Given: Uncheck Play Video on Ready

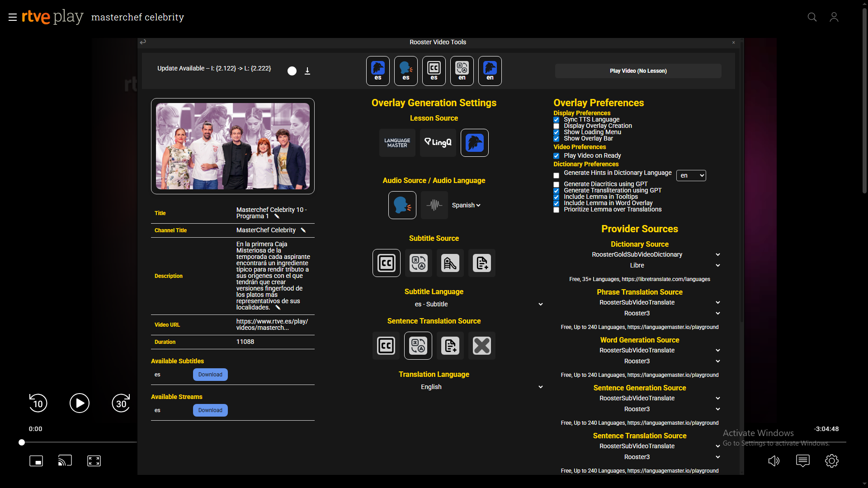Looking at the screenshot, I should (556, 156).
